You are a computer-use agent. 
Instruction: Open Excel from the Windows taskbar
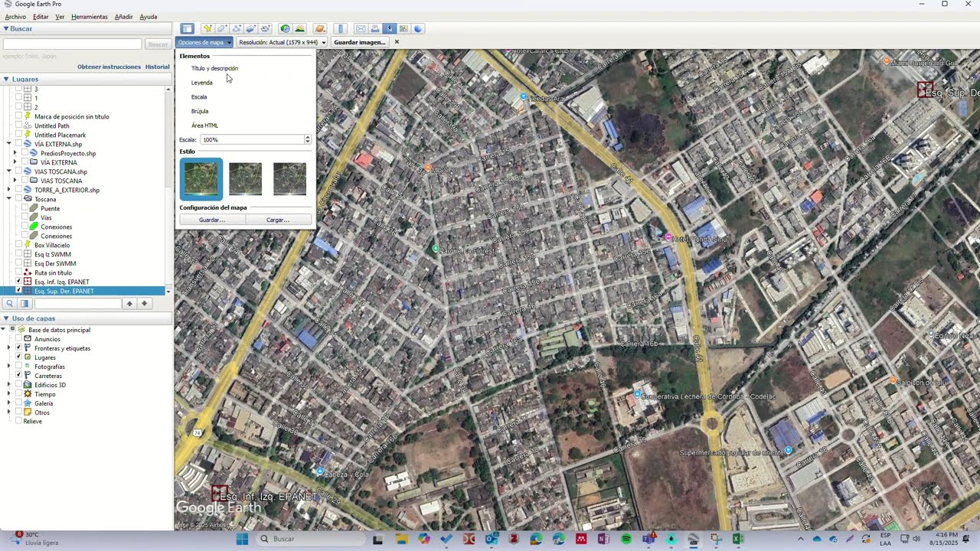[738, 539]
